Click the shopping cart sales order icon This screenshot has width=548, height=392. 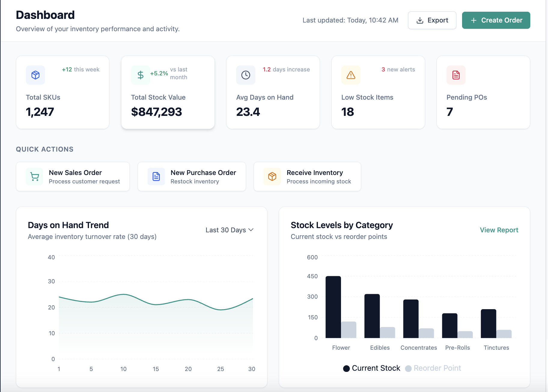pyautogui.click(x=35, y=177)
